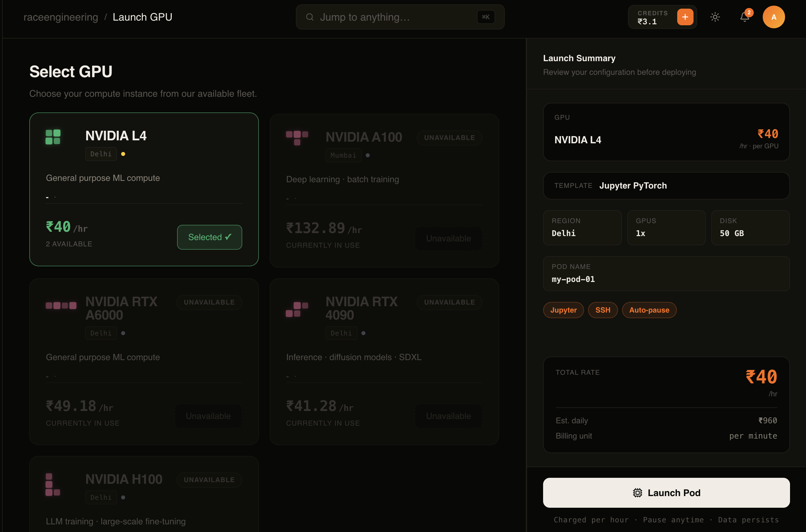Viewport: 806px width, 532px height.
Task: Toggle the Jupyter option chip
Action: (563, 310)
